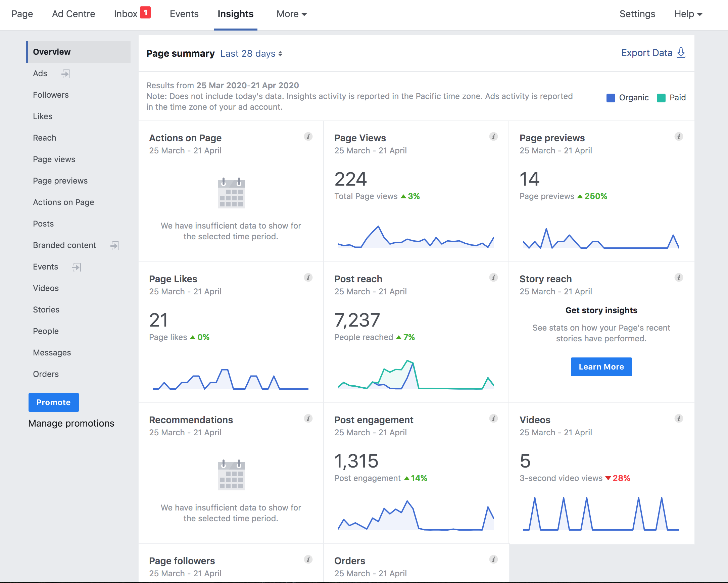This screenshot has height=583, width=728.
Task: Open Posts in the sidebar
Action: click(x=43, y=224)
